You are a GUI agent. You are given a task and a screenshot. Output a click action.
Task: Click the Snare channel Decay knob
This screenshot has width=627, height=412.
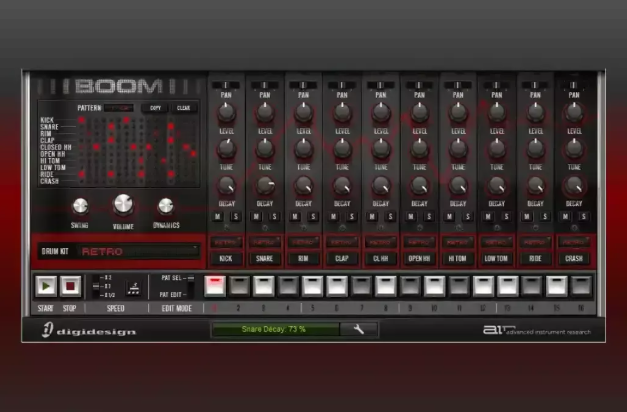tap(265, 186)
